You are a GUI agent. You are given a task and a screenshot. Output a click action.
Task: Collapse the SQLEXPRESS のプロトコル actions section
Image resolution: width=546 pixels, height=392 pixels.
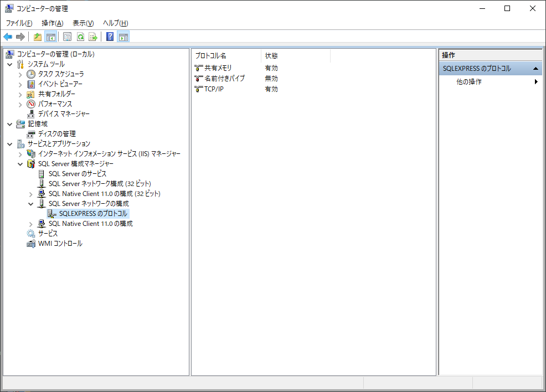click(536, 69)
